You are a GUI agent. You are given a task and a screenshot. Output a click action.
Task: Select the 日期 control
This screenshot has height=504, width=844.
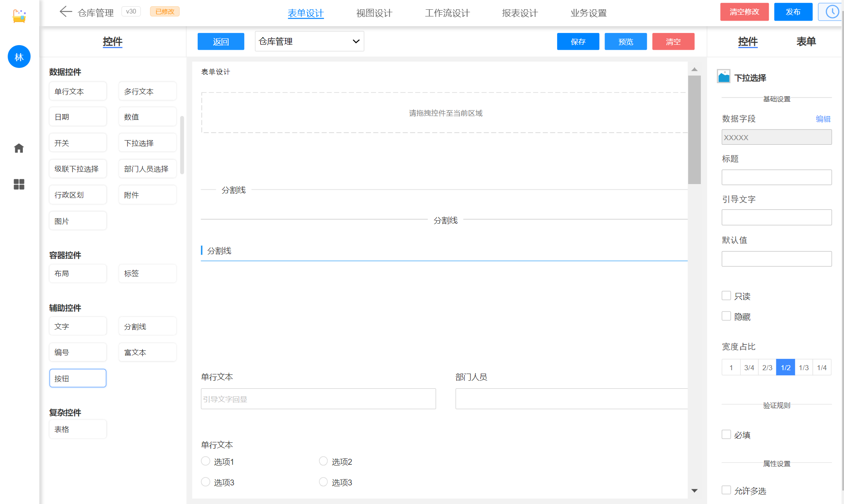coord(78,117)
